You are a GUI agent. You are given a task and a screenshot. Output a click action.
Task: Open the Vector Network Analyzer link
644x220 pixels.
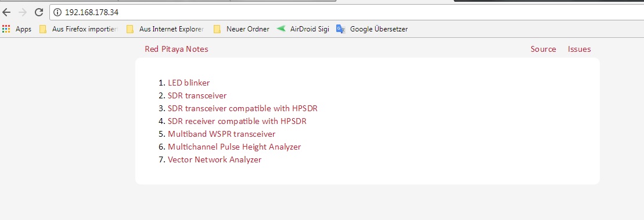pos(214,159)
